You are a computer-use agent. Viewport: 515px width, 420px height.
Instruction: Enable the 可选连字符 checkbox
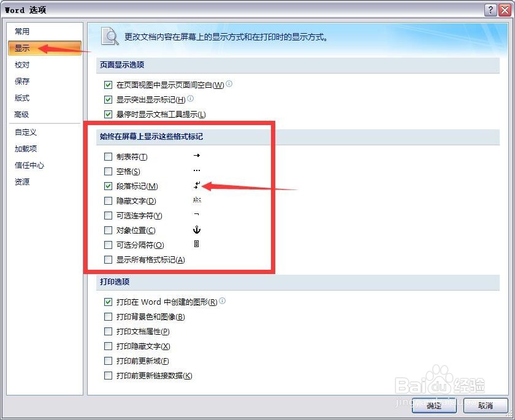pos(108,215)
